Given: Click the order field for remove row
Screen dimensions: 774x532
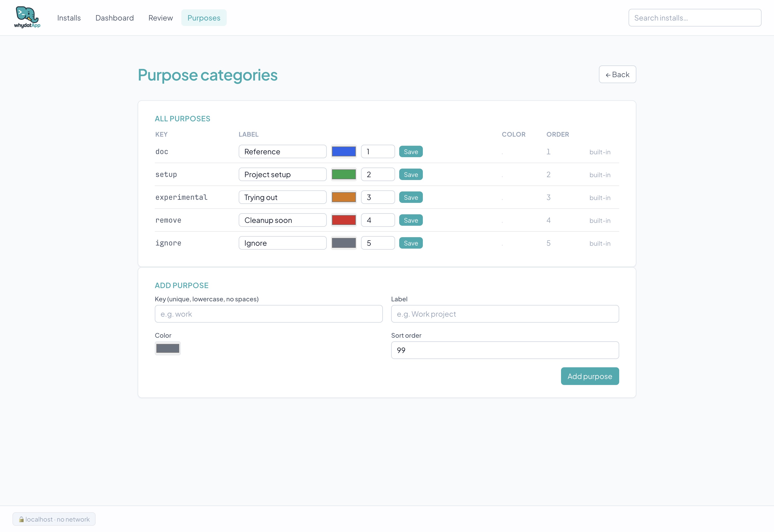Looking at the screenshot, I should (378, 220).
